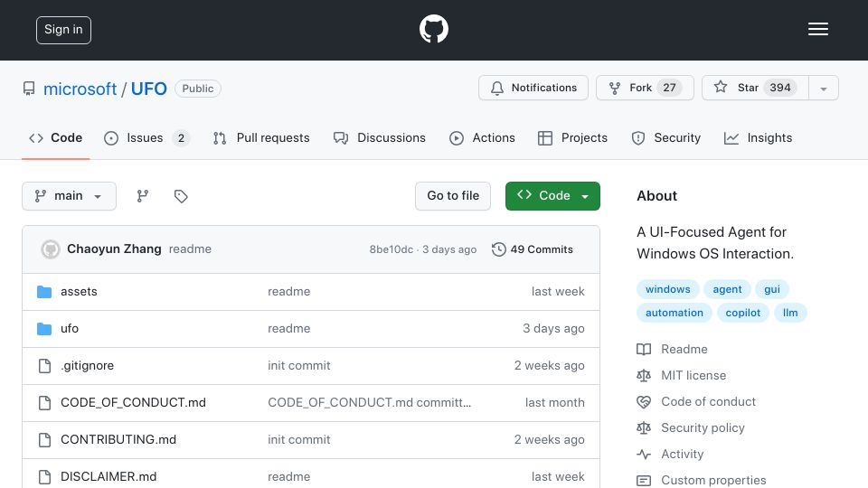
Task: Star the UFO repository
Action: tap(755, 88)
